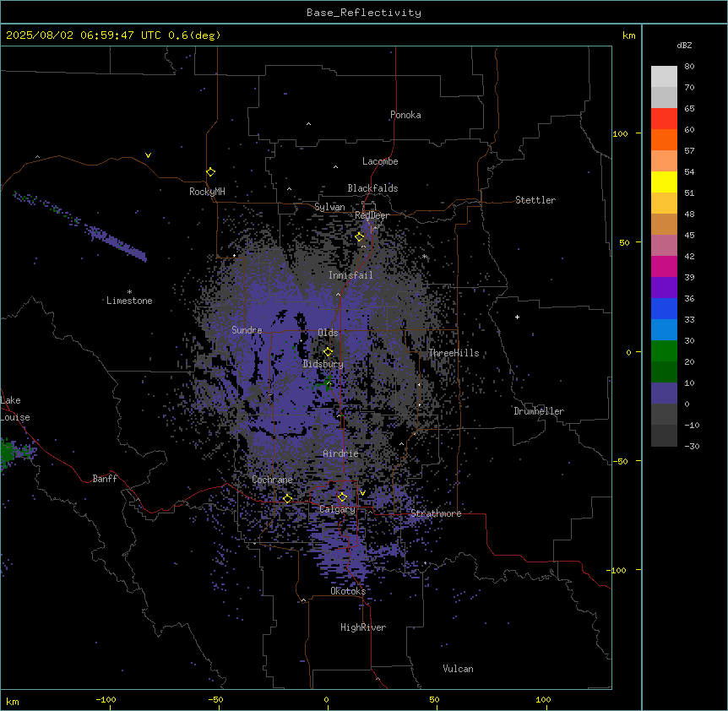This screenshot has width=728, height=711.
Task: Select the -30 value on the dBZ scale
Action: (x=692, y=446)
